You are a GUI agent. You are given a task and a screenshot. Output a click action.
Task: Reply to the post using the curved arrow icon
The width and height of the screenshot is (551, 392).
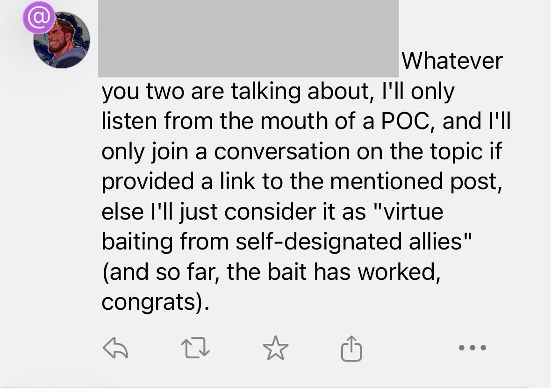116,348
